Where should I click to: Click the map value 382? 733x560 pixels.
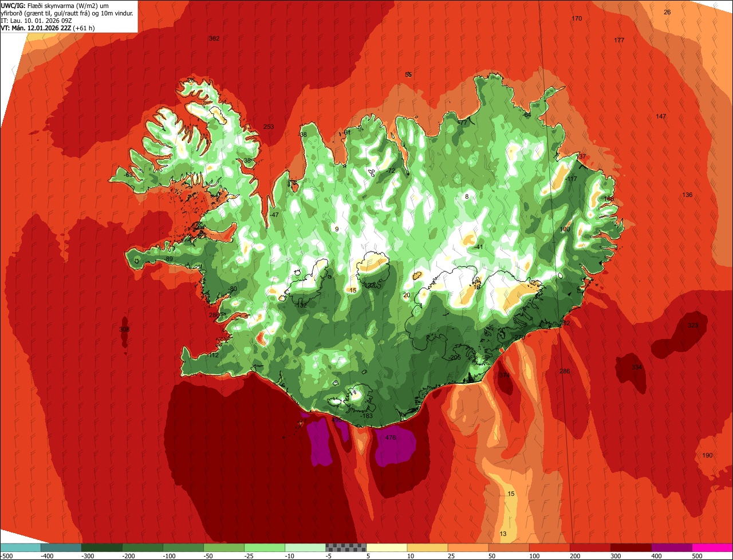pos(214,38)
